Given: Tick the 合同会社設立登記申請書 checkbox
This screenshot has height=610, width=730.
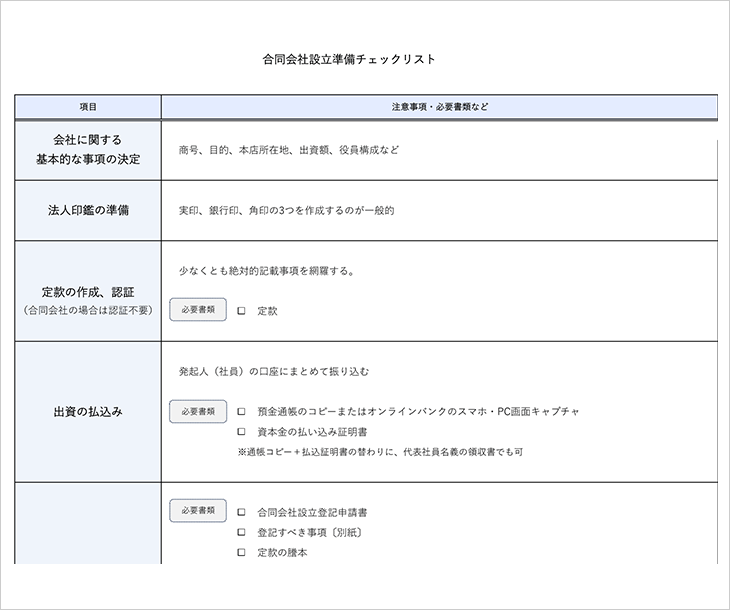Looking at the screenshot, I should (x=241, y=512).
